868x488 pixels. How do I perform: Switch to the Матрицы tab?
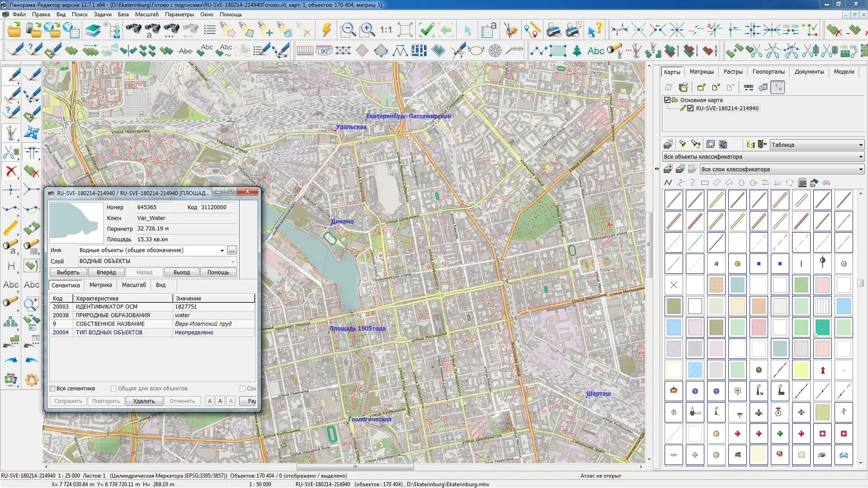[702, 71]
